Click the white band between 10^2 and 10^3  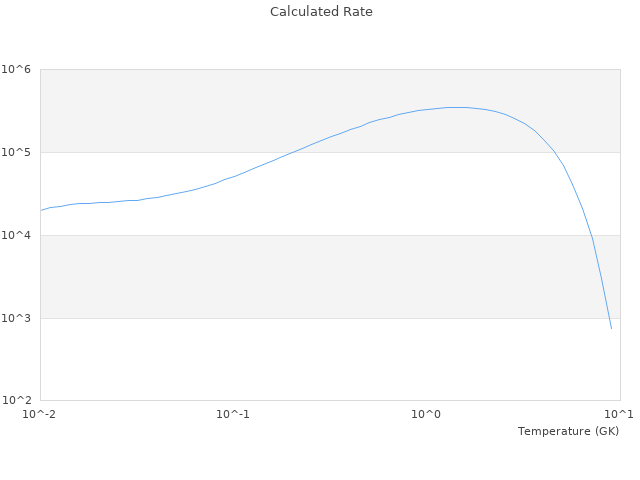[x=300, y=360]
